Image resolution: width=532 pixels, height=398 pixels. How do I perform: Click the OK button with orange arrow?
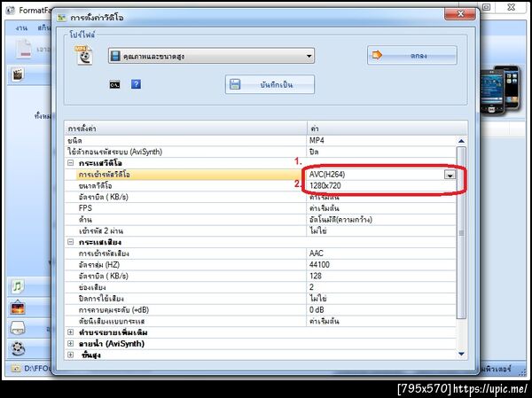point(412,55)
